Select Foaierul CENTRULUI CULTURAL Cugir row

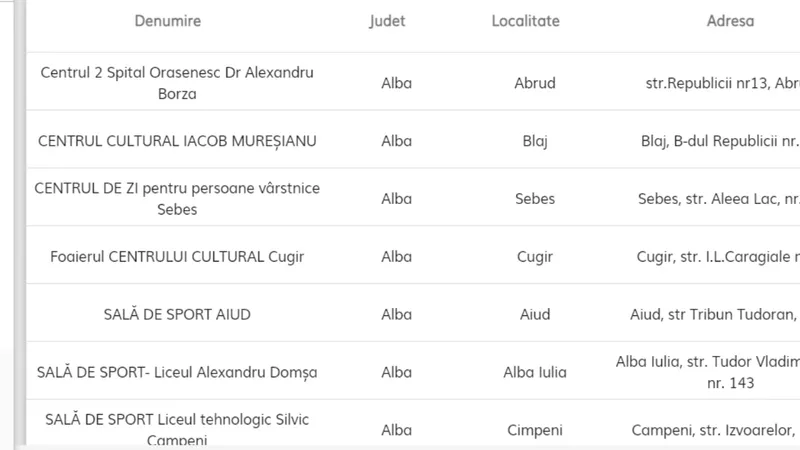point(177,257)
